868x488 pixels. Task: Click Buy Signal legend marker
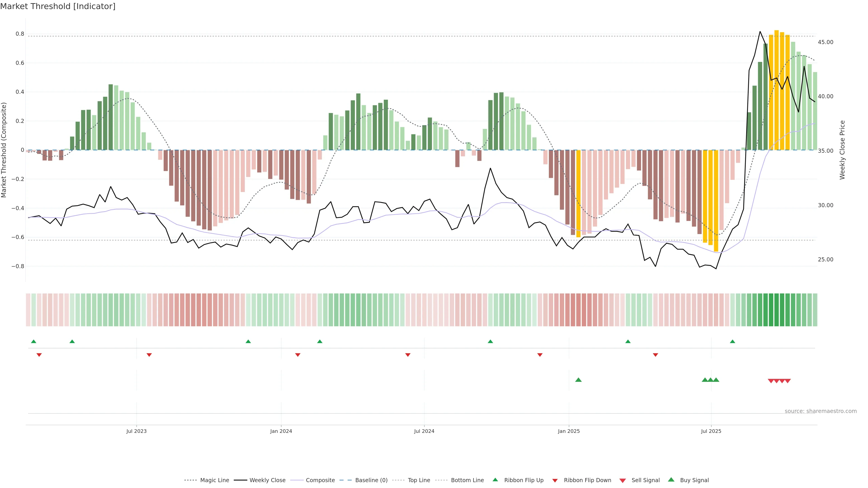point(671,480)
